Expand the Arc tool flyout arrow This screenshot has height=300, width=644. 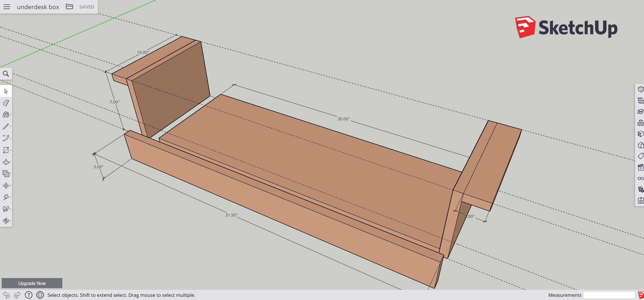tap(11, 138)
